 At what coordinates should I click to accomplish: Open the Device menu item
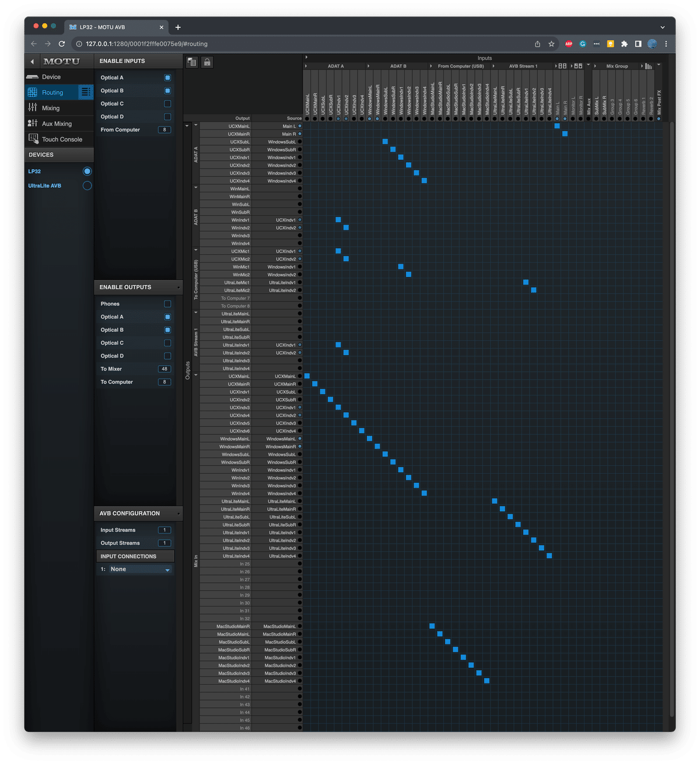click(x=59, y=77)
